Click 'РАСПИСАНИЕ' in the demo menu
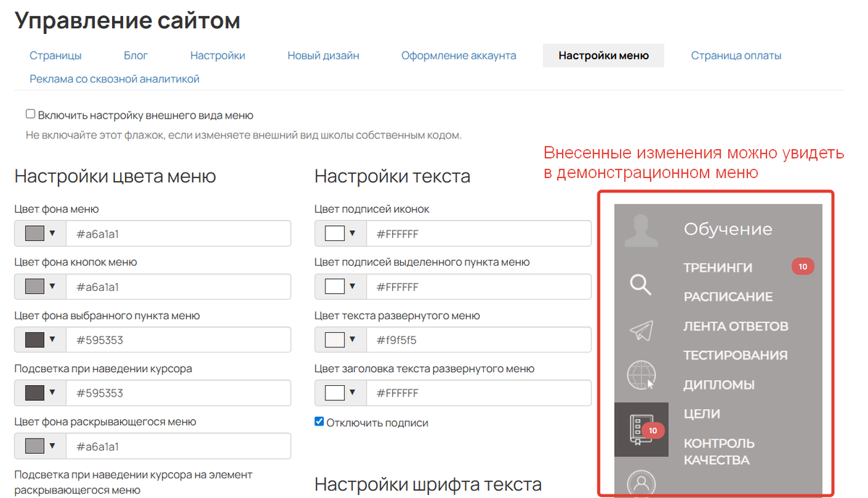Viewport: 868px width, 498px height. (x=728, y=297)
